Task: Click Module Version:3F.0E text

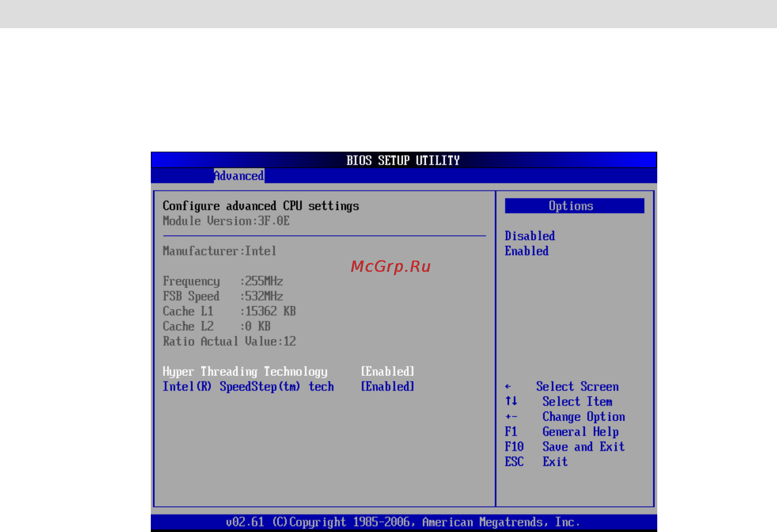Action: (x=226, y=221)
